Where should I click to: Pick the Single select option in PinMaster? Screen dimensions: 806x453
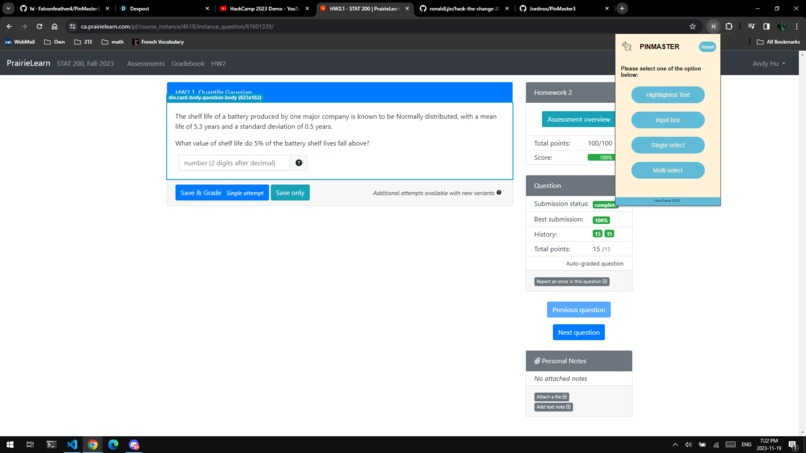pos(668,145)
